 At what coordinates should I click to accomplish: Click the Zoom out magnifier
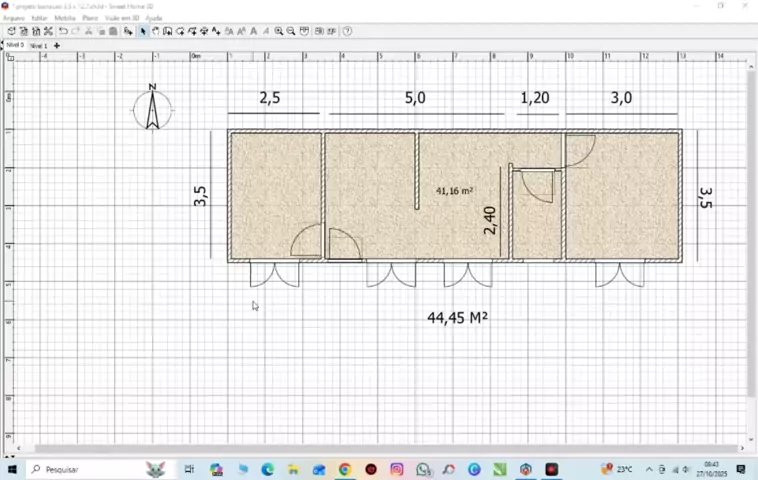[291, 31]
